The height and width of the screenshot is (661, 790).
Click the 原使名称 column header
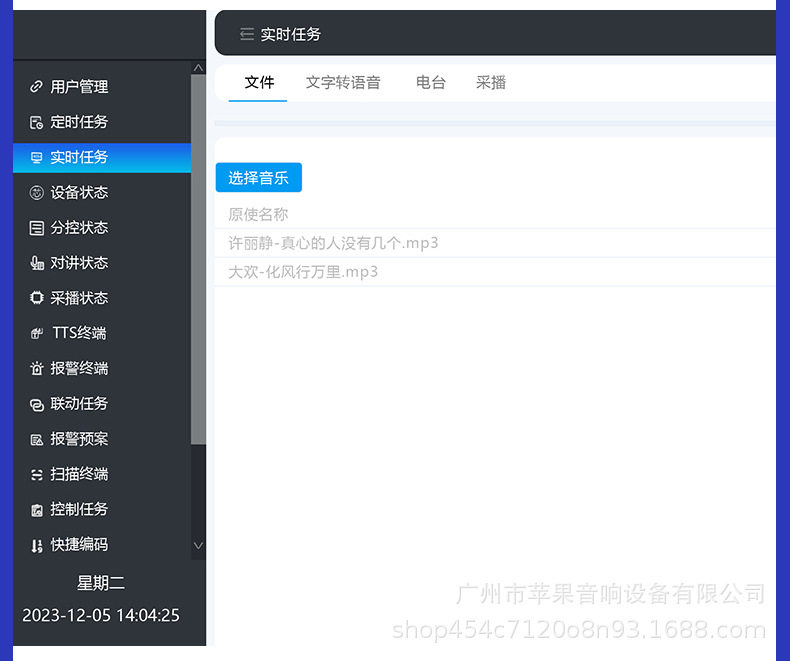click(258, 215)
